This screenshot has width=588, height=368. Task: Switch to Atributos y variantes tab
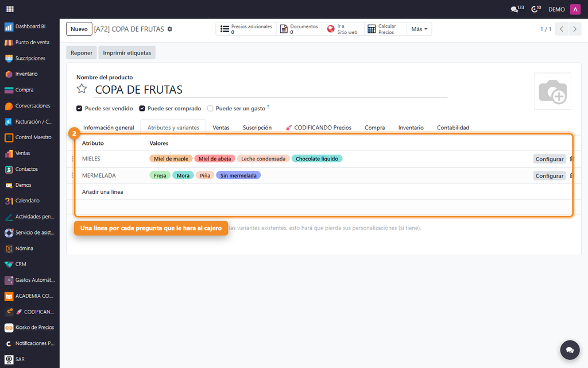click(x=173, y=128)
